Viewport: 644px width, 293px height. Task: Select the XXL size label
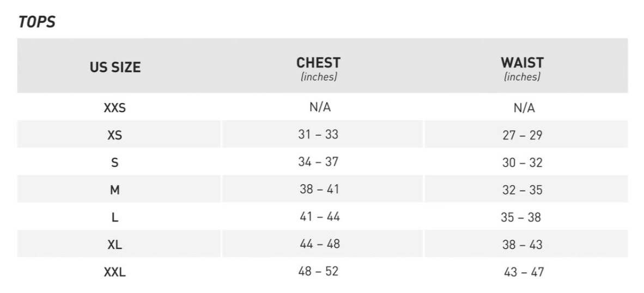pos(114,272)
